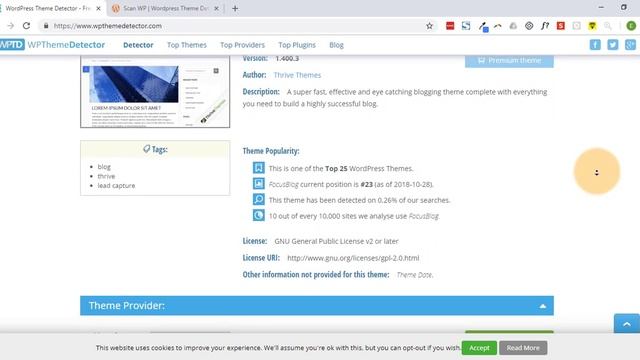Click the blue square extension icon
Viewport: 640px width, 360px height.
tap(466, 26)
